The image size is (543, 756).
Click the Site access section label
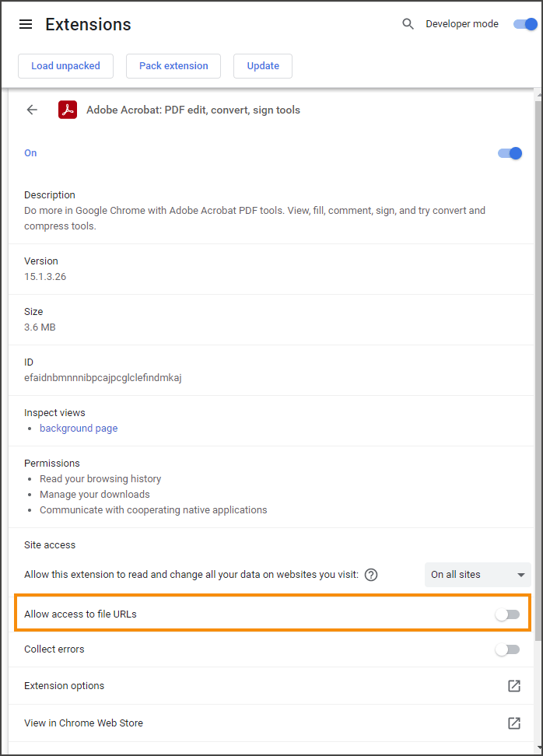(50, 545)
